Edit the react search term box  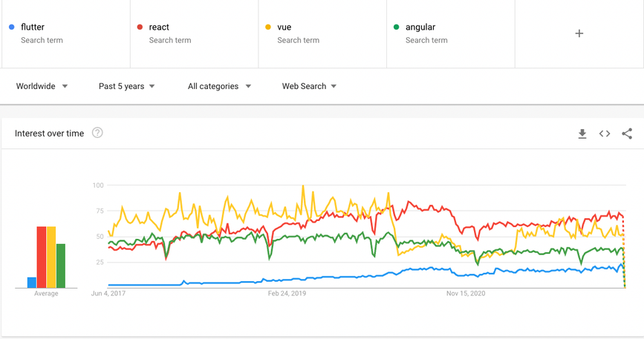(x=195, y=33)
